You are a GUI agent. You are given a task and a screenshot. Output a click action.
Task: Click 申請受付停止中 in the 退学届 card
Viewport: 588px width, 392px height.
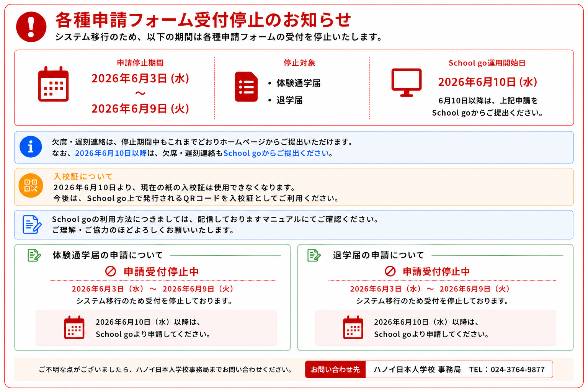click(x=436, y=271)
